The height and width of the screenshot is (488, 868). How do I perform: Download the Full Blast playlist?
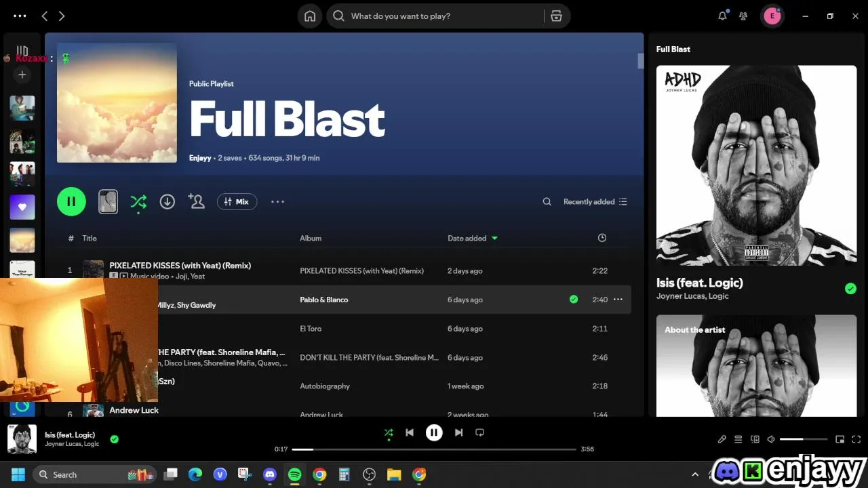pyautogui.click(x=167, y=201)
